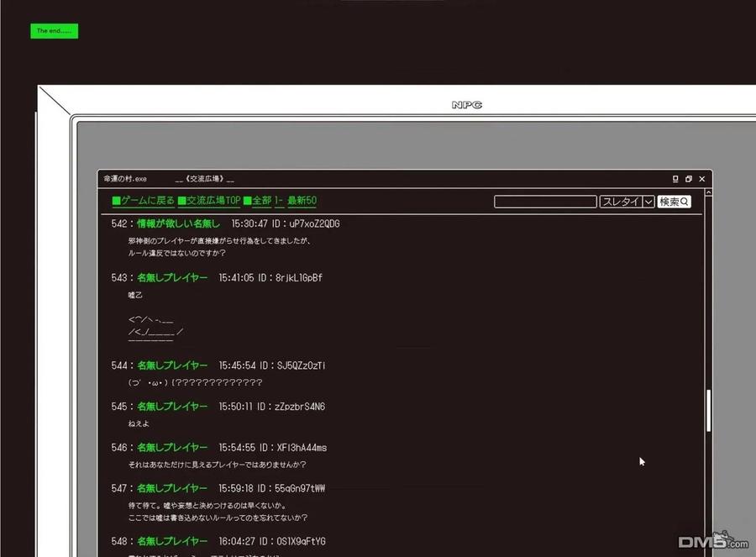The width and height of the screenshot is (756, 557).
Task: Go to the '交流広場TOP' link
Action: point(209,201)
